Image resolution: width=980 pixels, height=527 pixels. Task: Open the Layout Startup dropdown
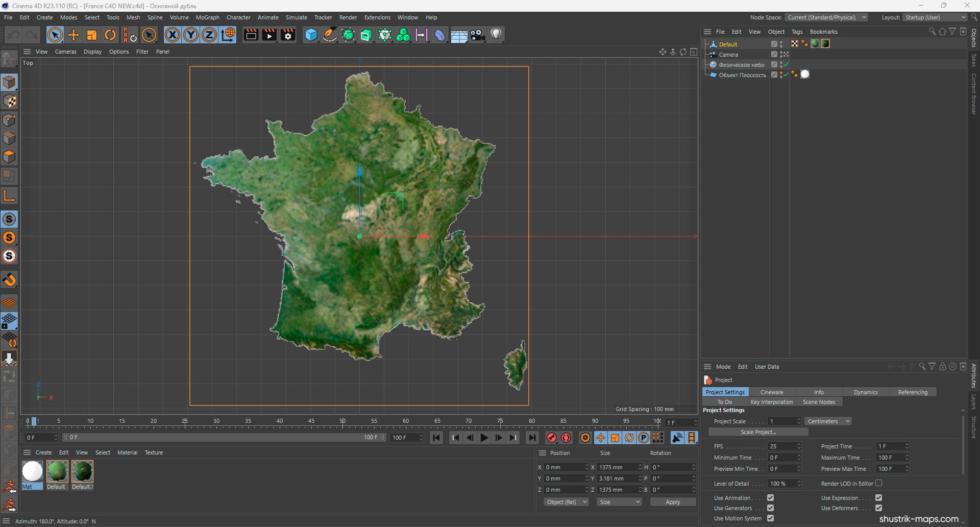pos(935,17)
